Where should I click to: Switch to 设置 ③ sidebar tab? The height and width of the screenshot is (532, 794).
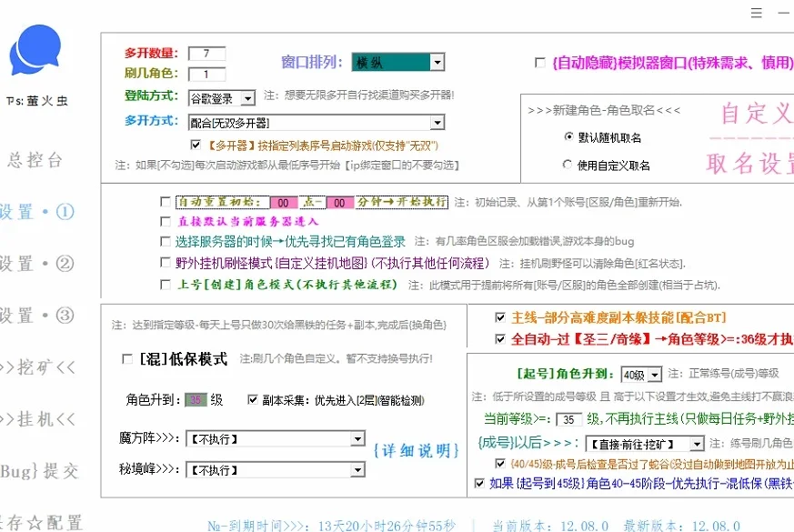[x=36, y=316]
